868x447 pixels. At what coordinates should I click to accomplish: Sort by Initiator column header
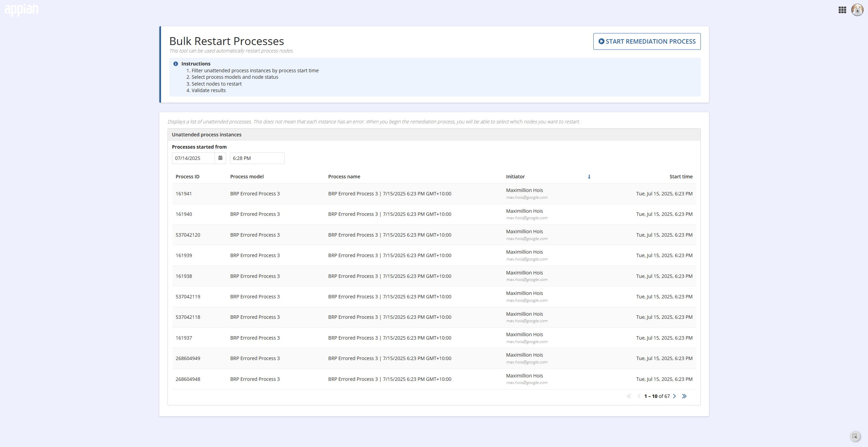tap(515, 177)
